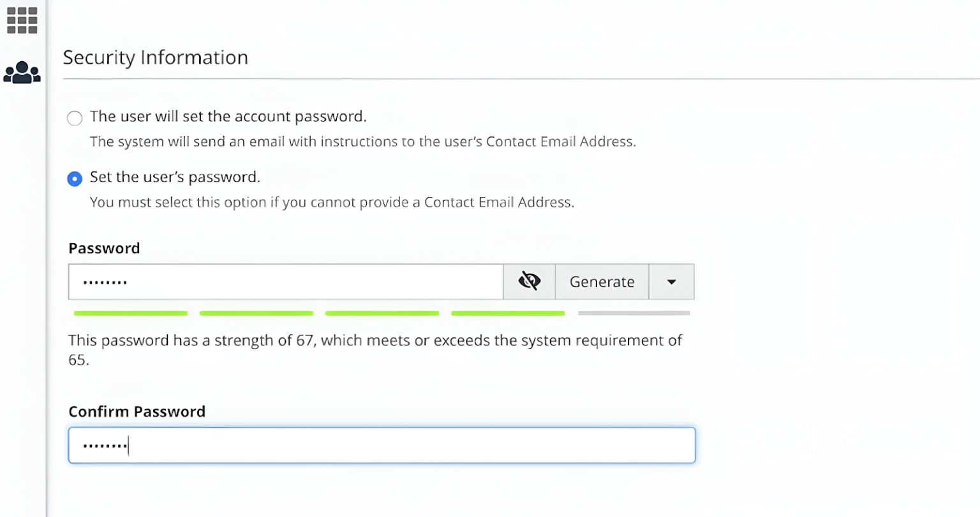The height and width of the screenshot is (517, 980).
Task: Select the Password section label
Action: click(104, 248)
